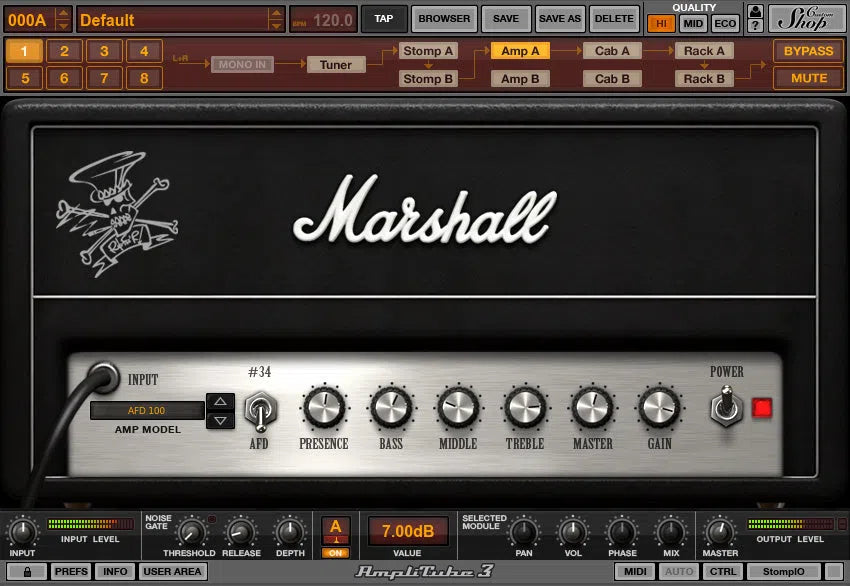Save the preset using SAVE AS

pos(560,18)
